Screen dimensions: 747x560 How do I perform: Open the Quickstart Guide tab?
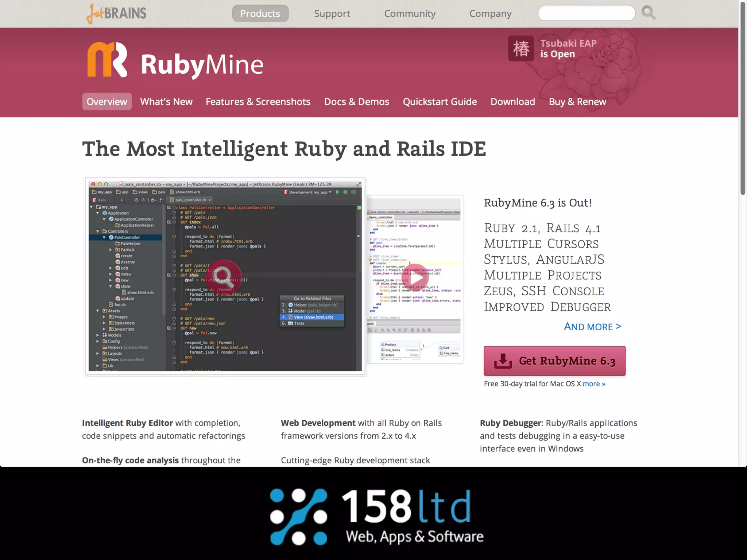[440, 101]
